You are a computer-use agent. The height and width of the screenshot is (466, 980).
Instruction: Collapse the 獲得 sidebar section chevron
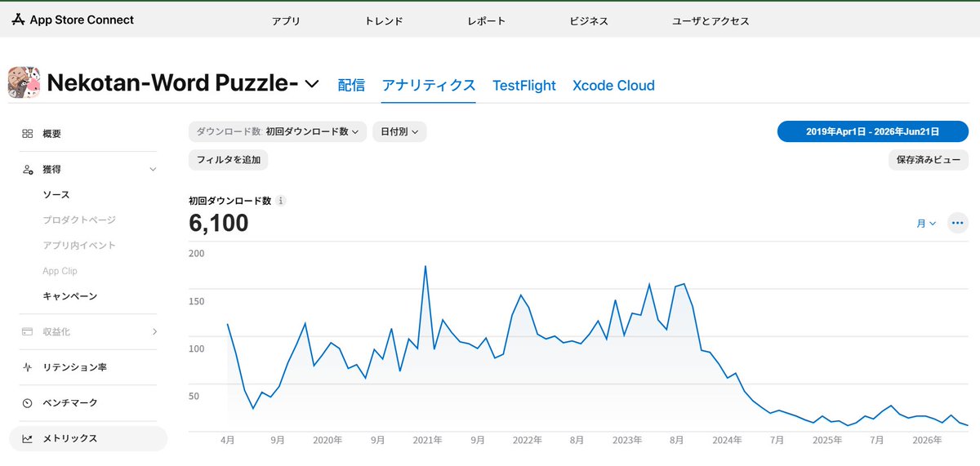click(153, 170)
